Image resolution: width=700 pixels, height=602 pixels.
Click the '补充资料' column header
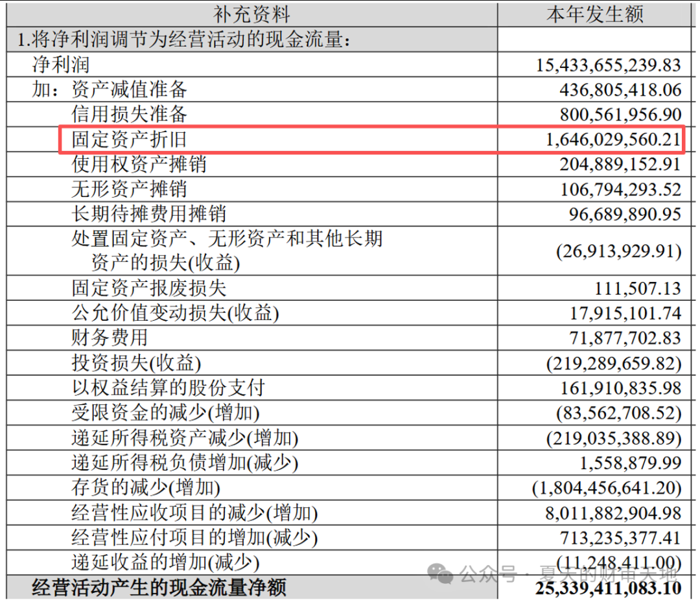coord(251,15)
